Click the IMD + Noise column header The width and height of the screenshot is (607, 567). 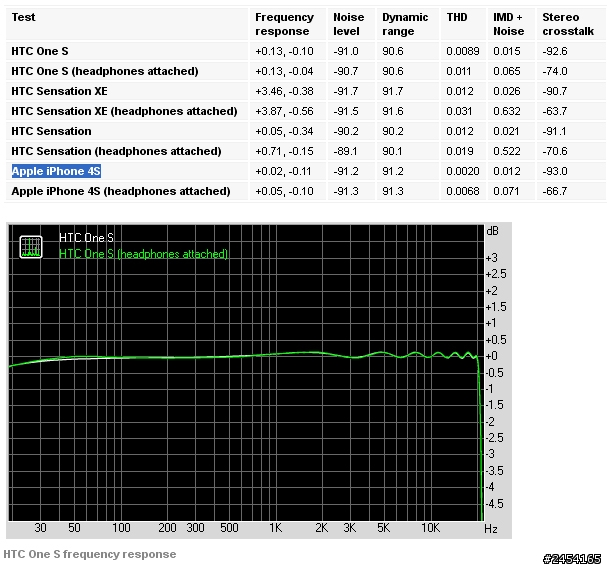coord(509,24)
